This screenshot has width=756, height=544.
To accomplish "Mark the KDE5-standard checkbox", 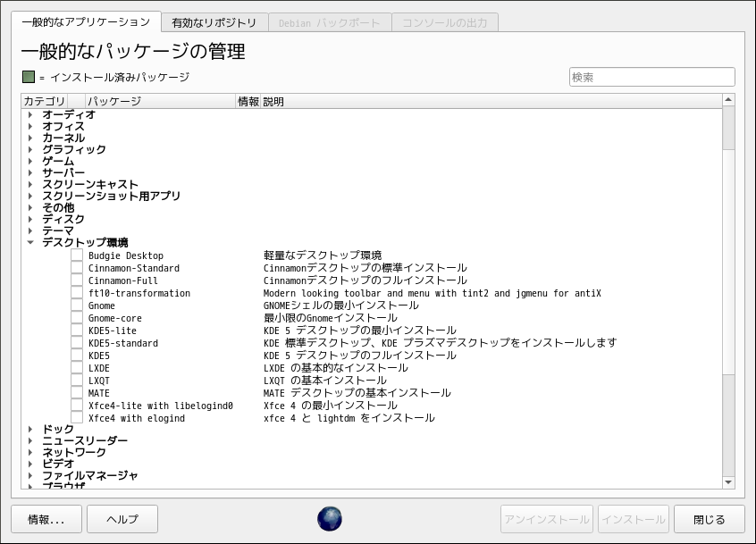I will [x=77, y=343].
